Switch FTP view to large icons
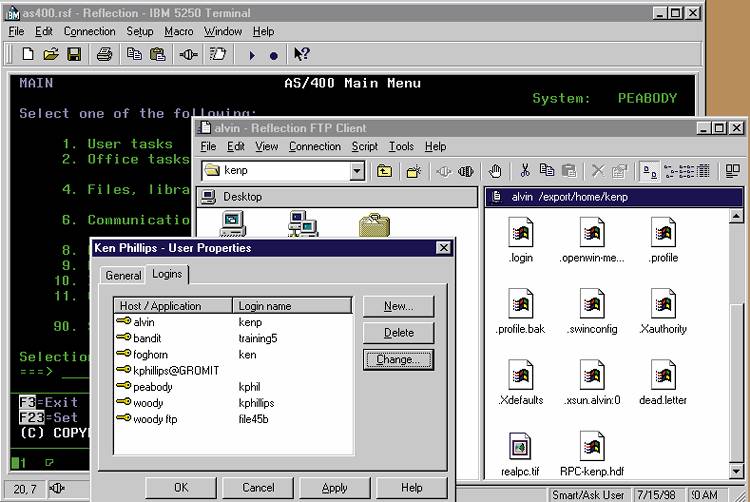 pyautogui.click(x=648, y=171)
